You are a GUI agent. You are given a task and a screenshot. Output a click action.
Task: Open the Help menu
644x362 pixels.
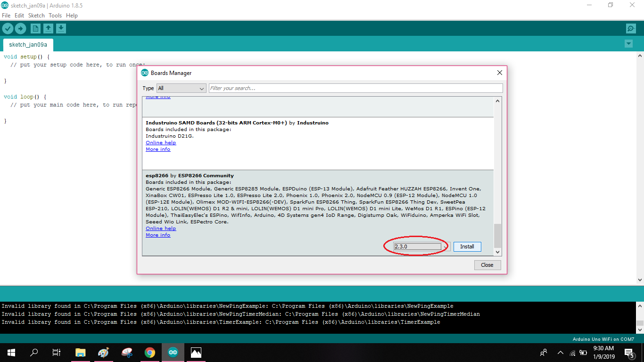pyautogui.click(x=72, y=16)
